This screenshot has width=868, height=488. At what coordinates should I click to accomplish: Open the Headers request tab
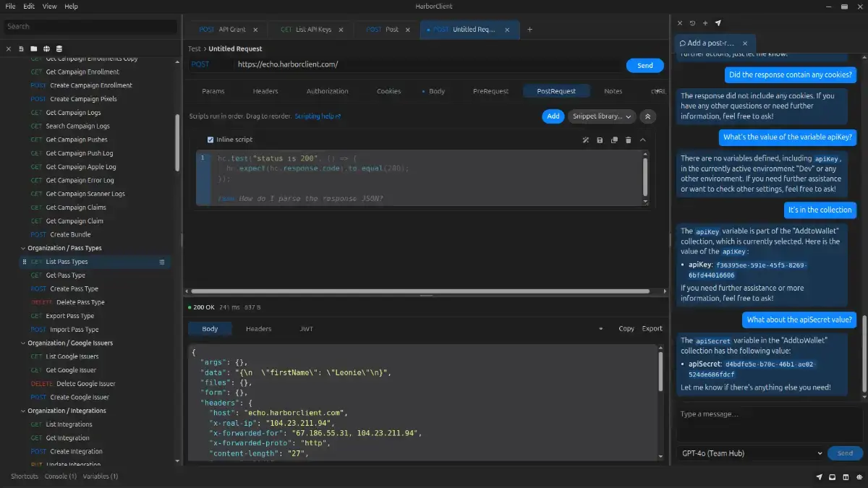pyautogui.click(x=265, y=91)
